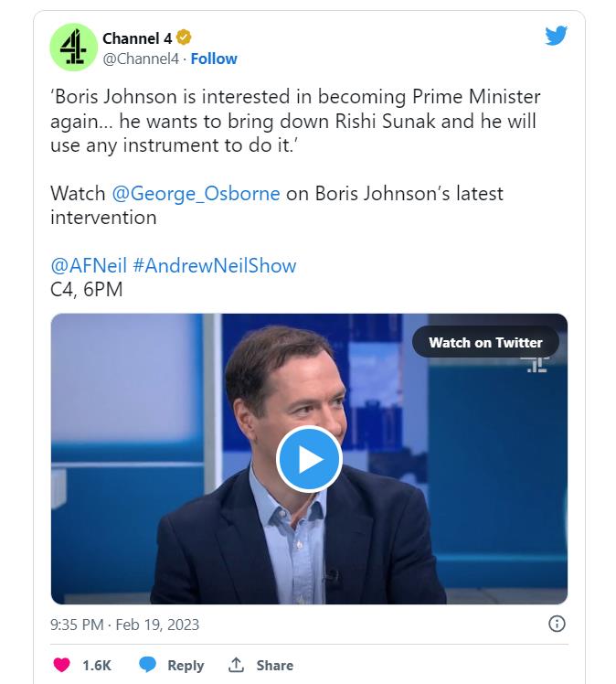Click the gold verified badge
Viewport: 616px width, 684px height.
pyautogui.click(x=184, y=37)
